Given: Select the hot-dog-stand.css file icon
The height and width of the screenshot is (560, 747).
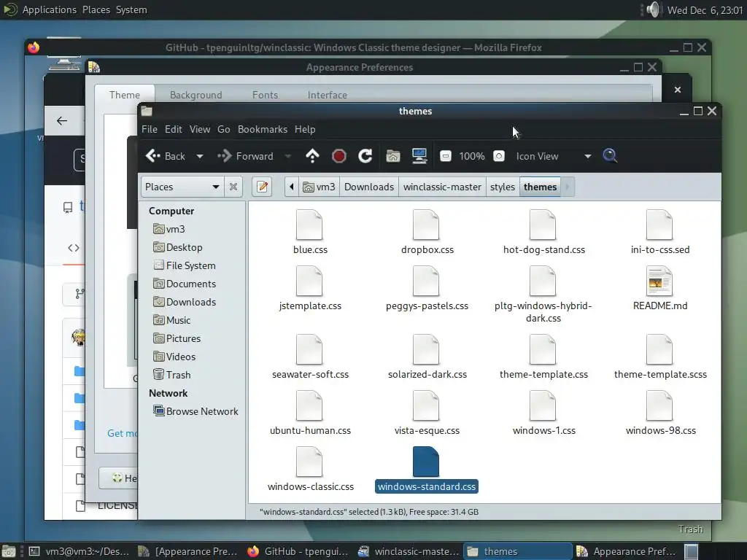Looking at the screenshot, I should pyautogui.click(x=543, y=225).
